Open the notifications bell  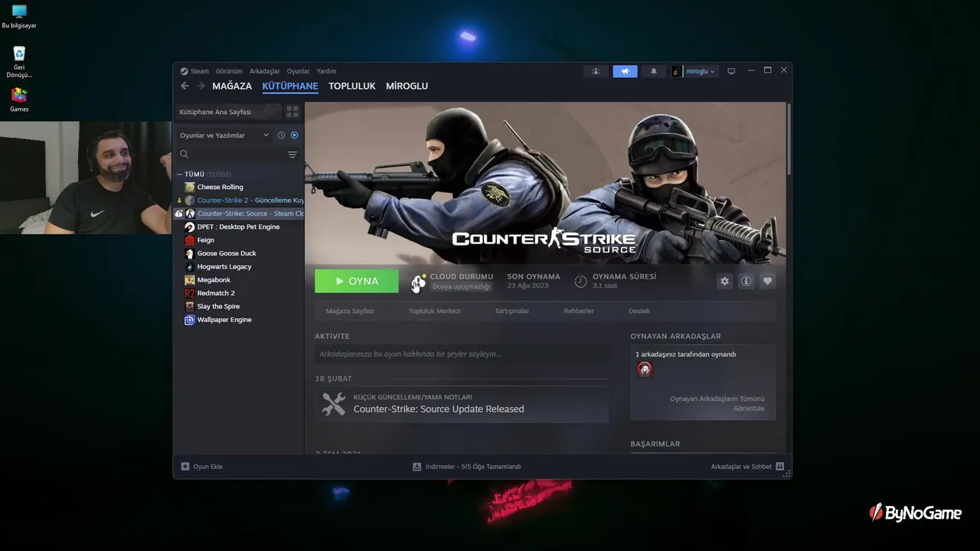(654, 71)
